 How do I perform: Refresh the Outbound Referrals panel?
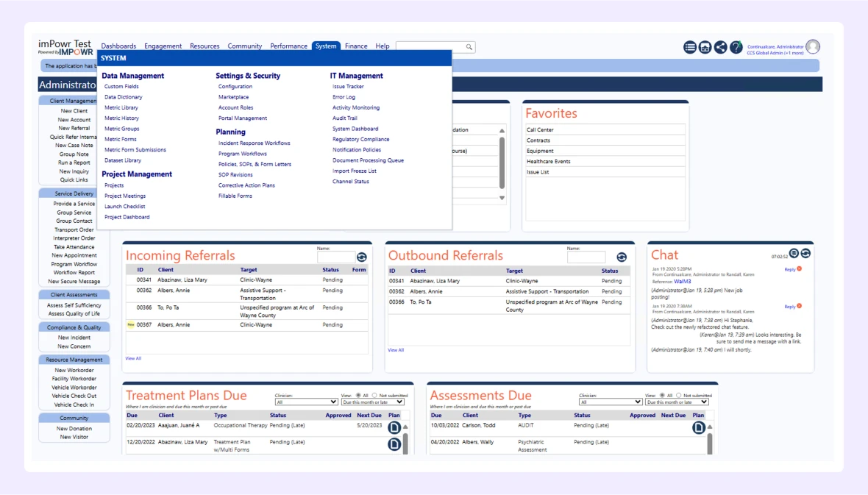coord(622,257)
